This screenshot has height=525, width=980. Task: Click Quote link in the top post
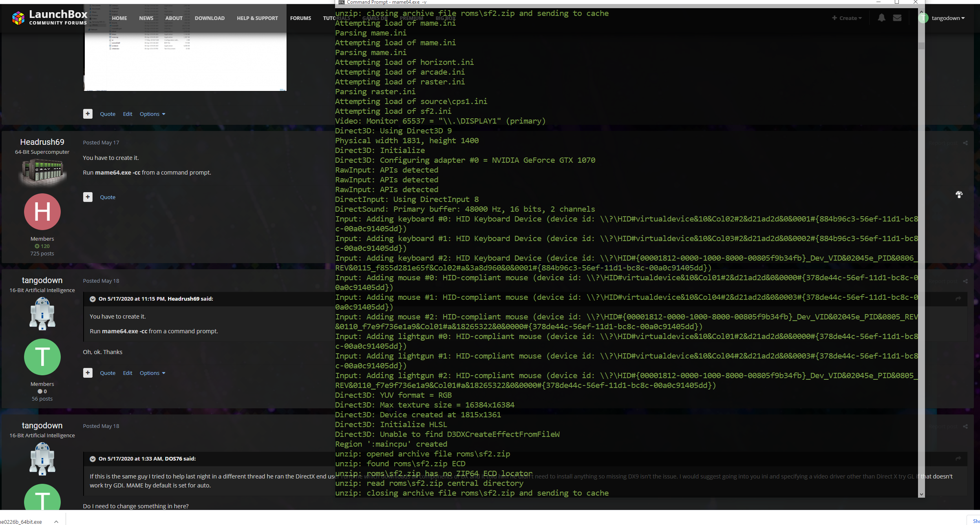click(108, 114)
